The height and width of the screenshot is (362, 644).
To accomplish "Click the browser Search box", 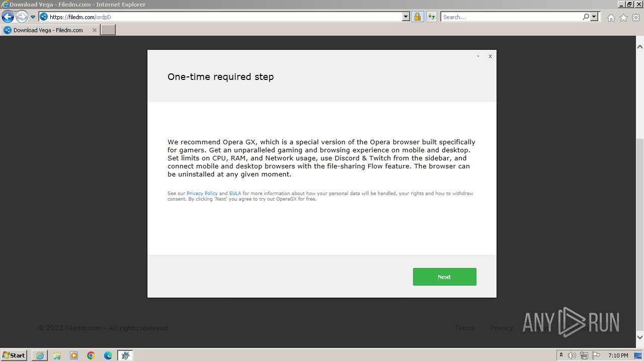I will [x=511, y=17].
